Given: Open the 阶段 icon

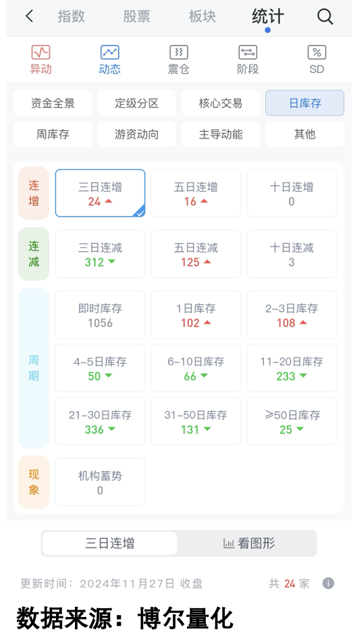Looking at the screenshot, I should point(248,53).
